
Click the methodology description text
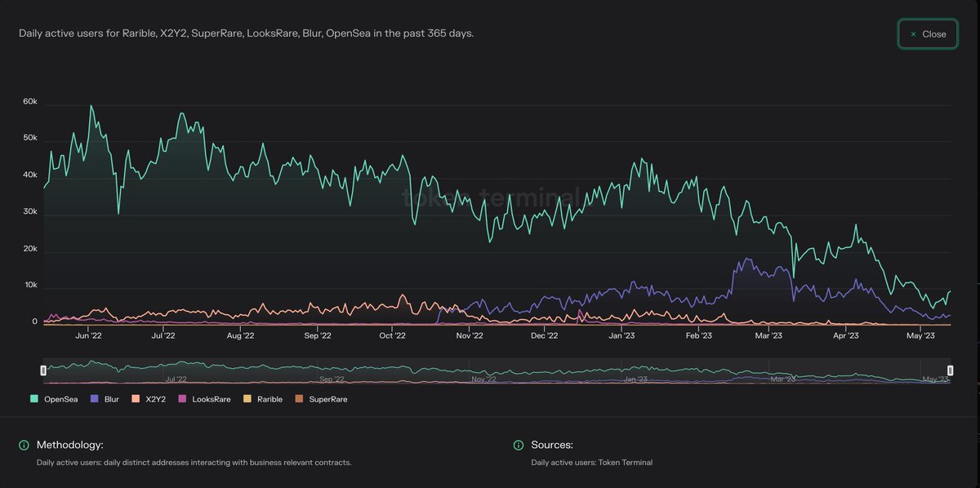(194, 463)
